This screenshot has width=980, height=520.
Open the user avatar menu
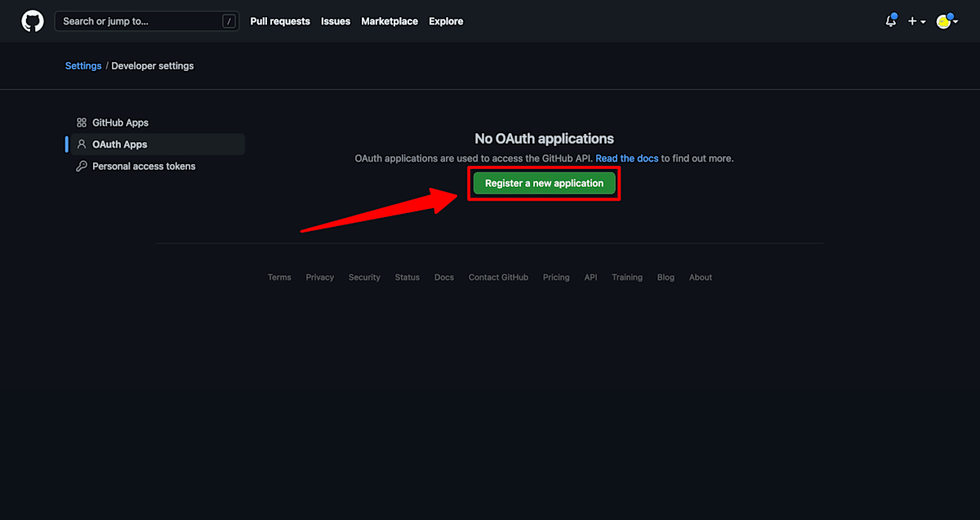(947, 21)
